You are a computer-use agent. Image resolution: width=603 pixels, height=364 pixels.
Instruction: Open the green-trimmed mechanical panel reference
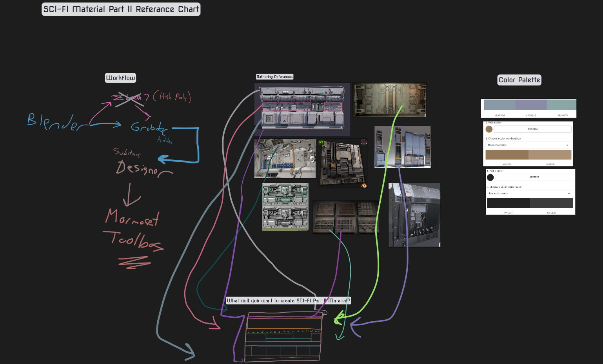(x=285, y=207)
